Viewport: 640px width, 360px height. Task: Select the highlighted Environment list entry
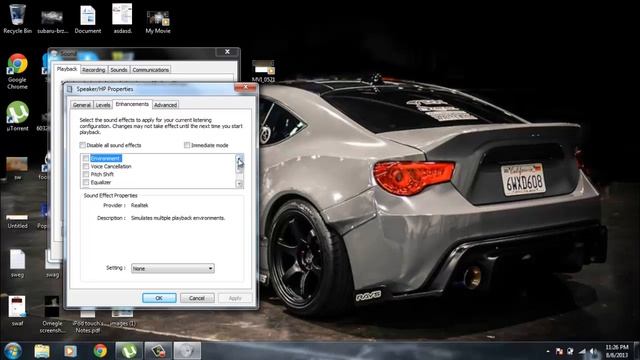pyautogui.click(x=106, y=158)
